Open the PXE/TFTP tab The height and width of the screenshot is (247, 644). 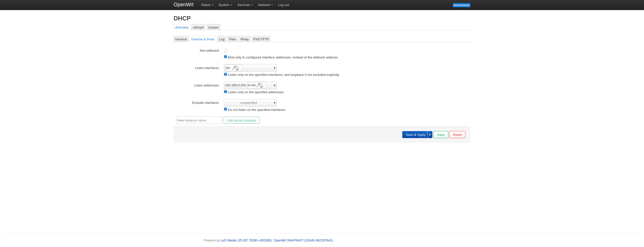click(261, 39)
